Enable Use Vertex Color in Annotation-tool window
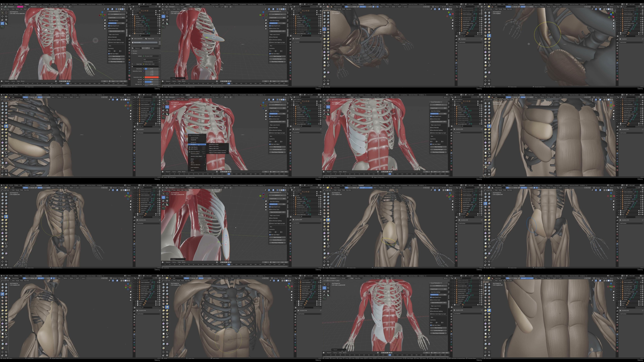The image size is (644, 362). (109, 29)
